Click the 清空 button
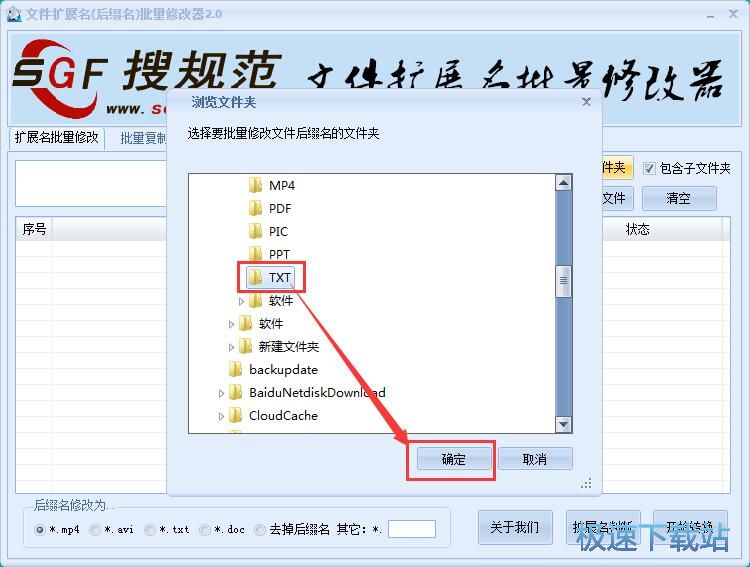 click(x=678, y=198)
